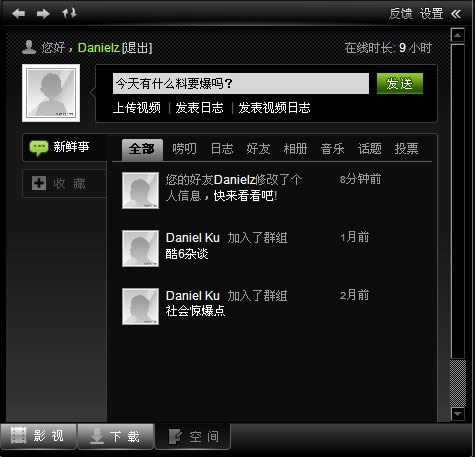
Task: Switch to the 日志 tab
Action: tap(222, 149)
